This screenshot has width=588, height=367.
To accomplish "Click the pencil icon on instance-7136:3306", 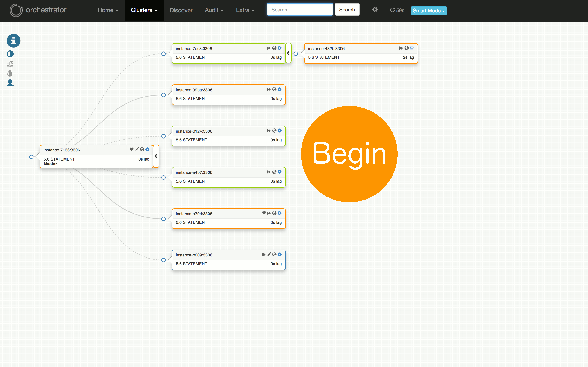I will (x=137, y=150).
